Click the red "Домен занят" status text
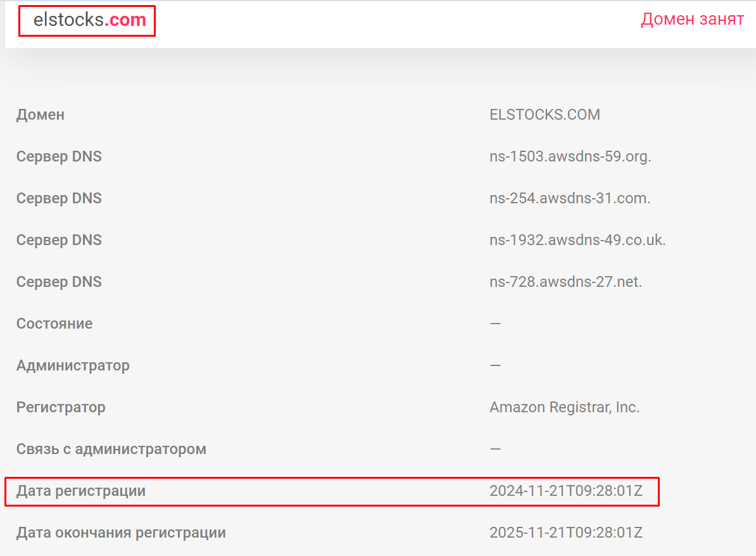Screen dimensions: 756x556 pyautogui.click(x=692, y=19)
